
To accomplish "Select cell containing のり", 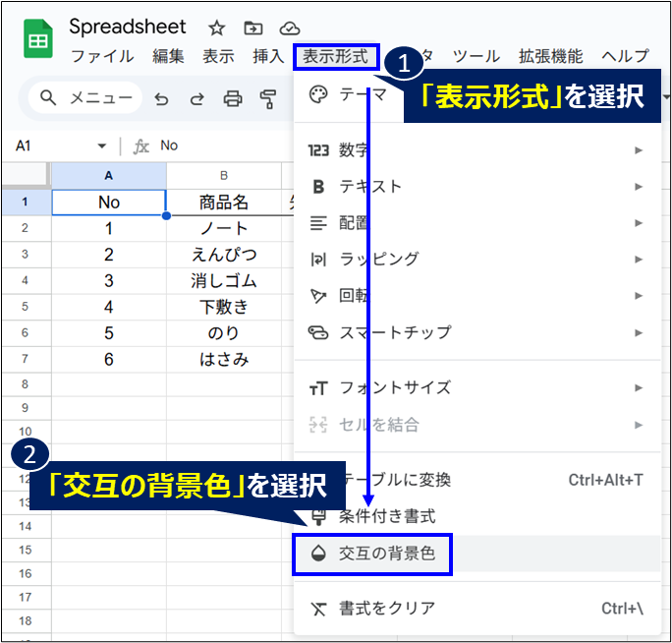I will 224,333.
